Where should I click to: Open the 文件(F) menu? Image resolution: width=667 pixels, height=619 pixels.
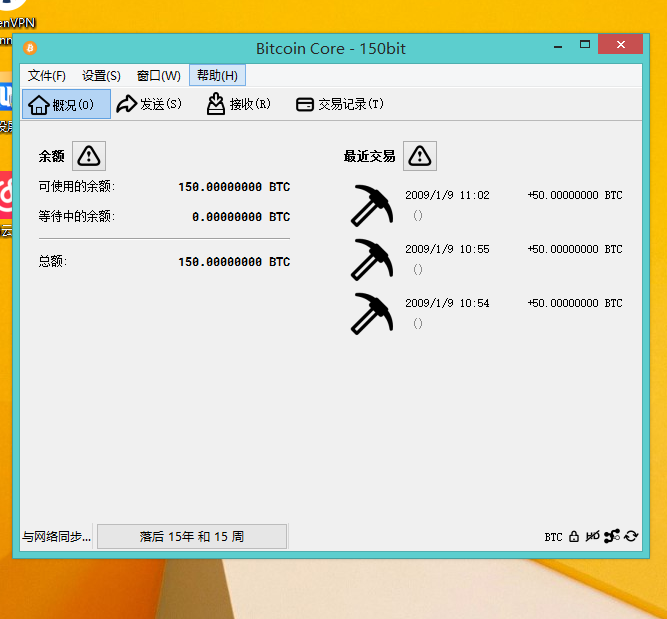pos(47,76)
